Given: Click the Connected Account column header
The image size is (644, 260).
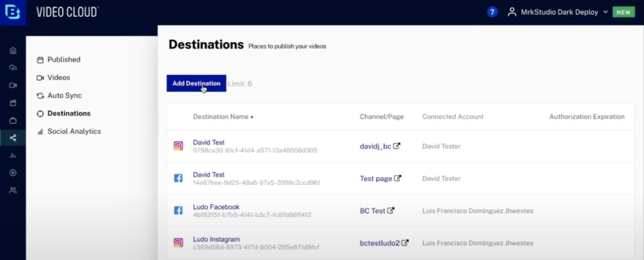Looking at the screenshot, I should (x=453, y=117).
